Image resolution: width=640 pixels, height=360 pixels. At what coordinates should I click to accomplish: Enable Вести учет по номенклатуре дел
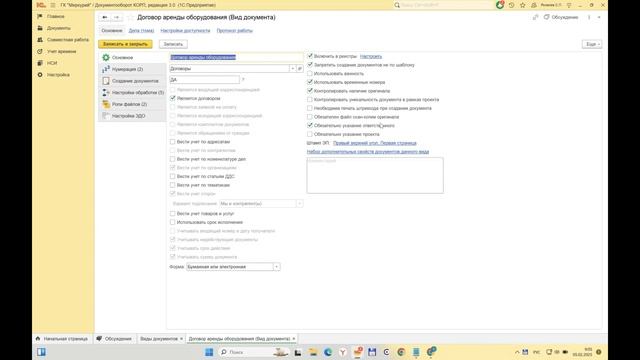[x=173, y=159]
